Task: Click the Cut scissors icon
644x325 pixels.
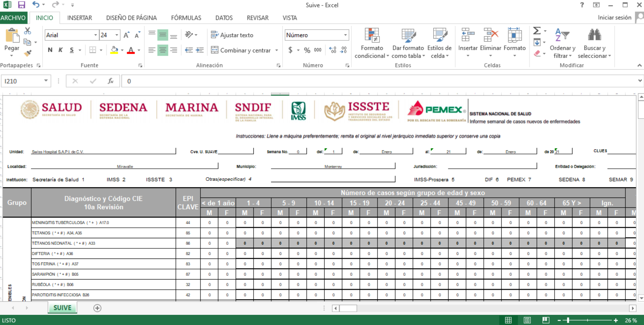Action: click(x=28, y=31)
